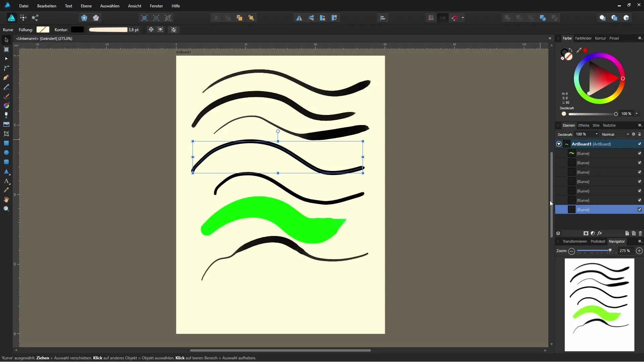This screenshot has height=362, width=644.
Task: Move selection to front icon
Action: [251, 18]
